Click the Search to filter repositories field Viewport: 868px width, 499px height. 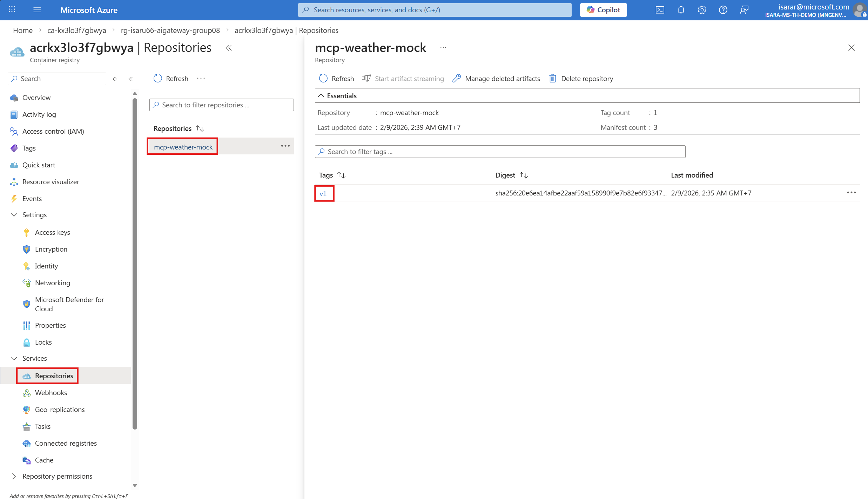(222, 105)
